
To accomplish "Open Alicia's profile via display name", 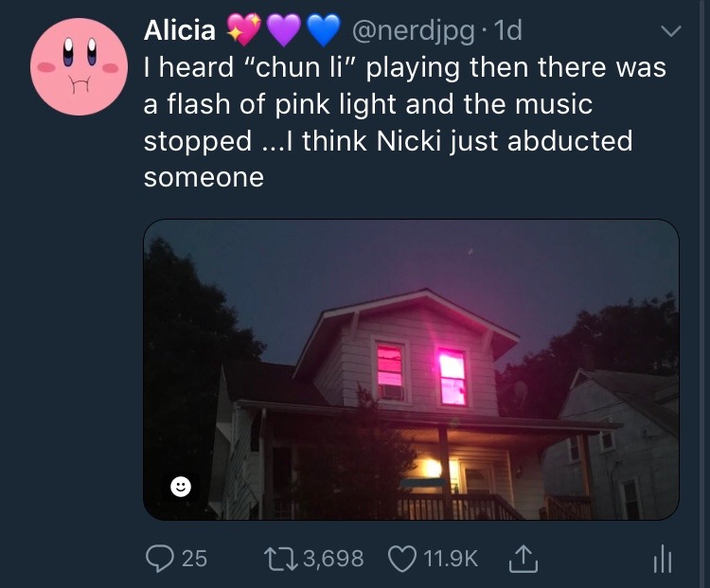I will [x=180, y=30].
